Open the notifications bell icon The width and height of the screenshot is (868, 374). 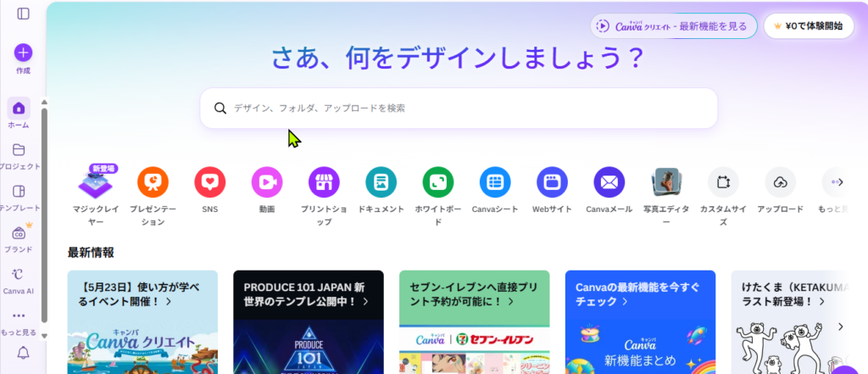tap(23, 353)
